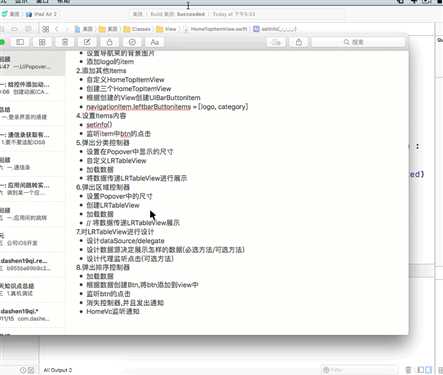Viewport: 443px width, 375px height.
Task: Click the line 创建LRTableView
Action: click(x=113, y=205)
